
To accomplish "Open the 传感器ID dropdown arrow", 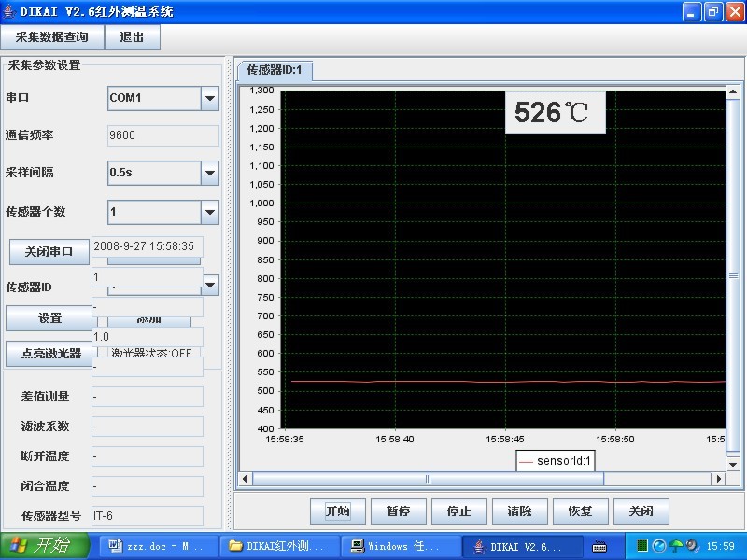I will 211,285.
